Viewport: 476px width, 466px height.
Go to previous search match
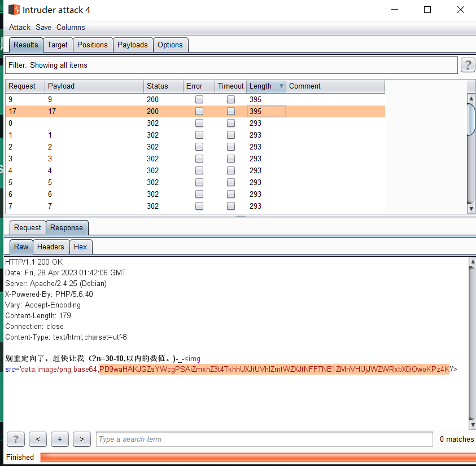(x=37, y=439)
